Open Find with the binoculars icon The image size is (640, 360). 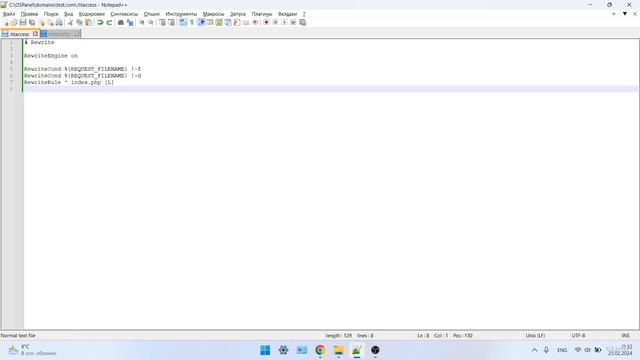(x=120, y=22)
